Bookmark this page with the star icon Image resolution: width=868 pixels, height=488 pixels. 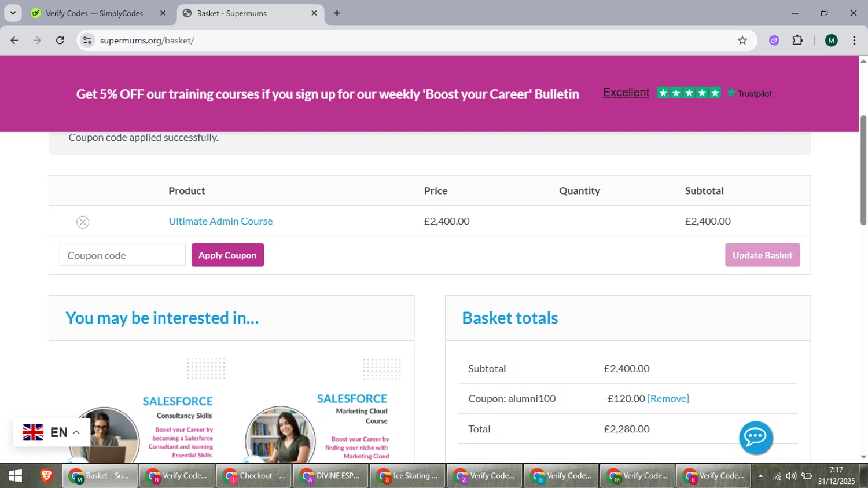(742, 41)
